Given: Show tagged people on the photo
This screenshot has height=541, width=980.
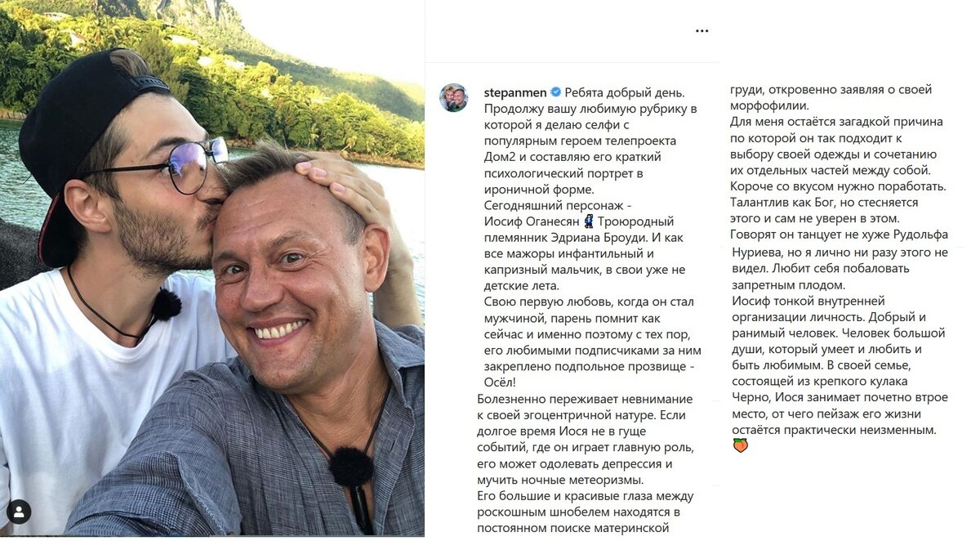Looking at the screenshot, I should click(x=18, y=512).
